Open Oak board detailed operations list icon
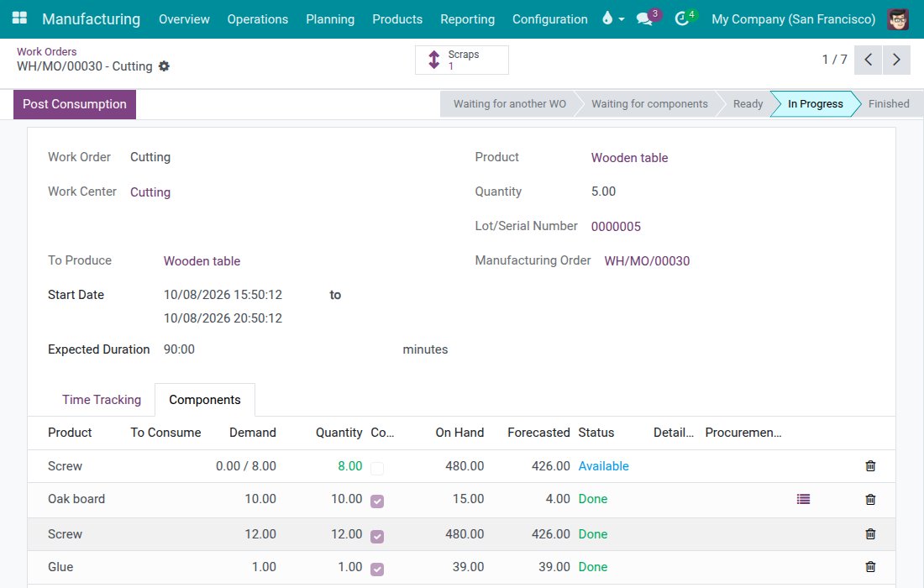The width and height of the screenshot is (924, 588). click(x=803, y=499)
